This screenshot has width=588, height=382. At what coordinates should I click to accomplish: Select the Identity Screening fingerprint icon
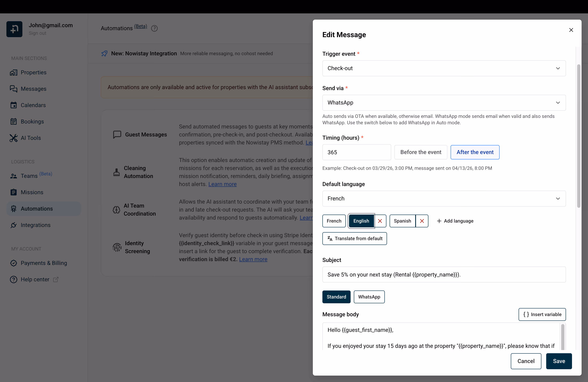coord(117,247)
